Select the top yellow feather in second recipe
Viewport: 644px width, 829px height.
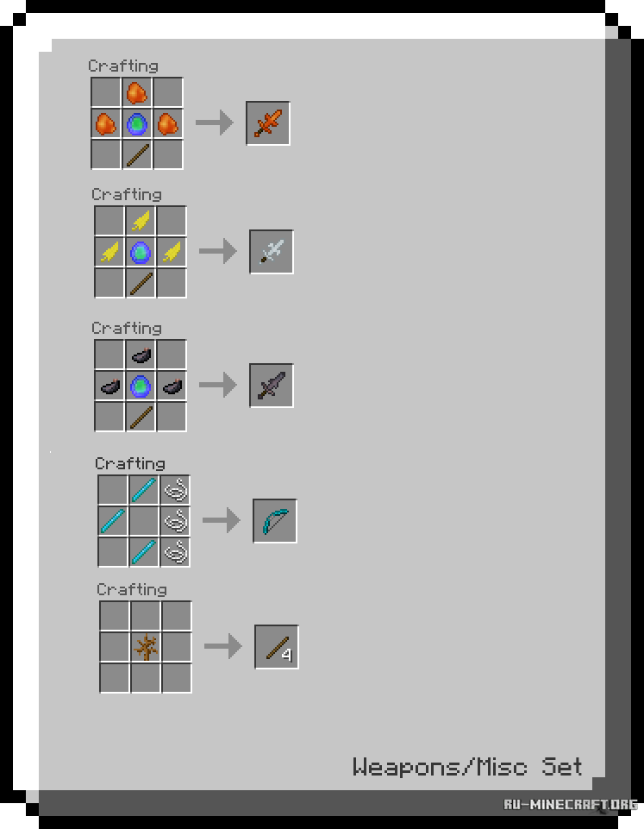click(x=141, y=221)
